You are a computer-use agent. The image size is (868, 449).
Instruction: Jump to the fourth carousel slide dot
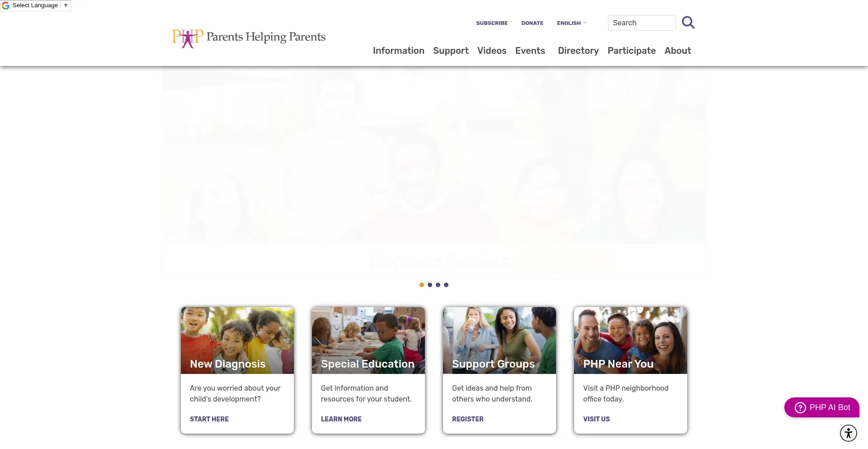(446, 285)
